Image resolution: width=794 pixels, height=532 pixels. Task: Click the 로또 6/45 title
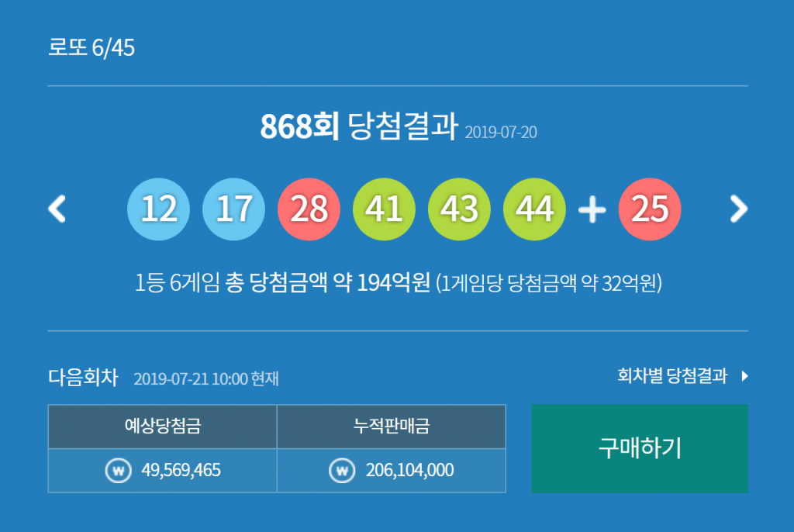[91, 48]
